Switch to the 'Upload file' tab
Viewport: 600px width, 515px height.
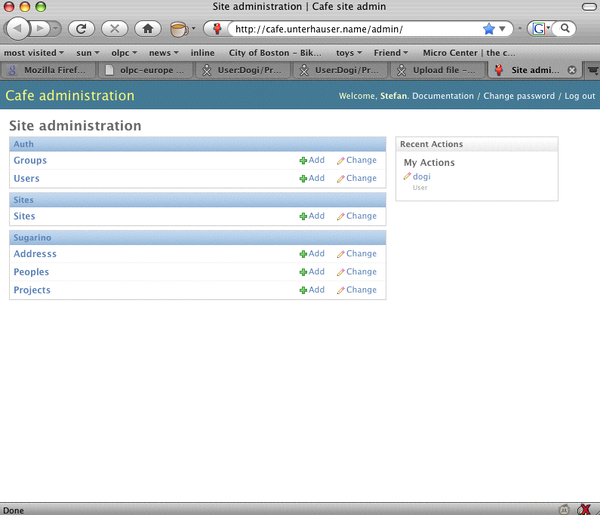tap(438, 70)
